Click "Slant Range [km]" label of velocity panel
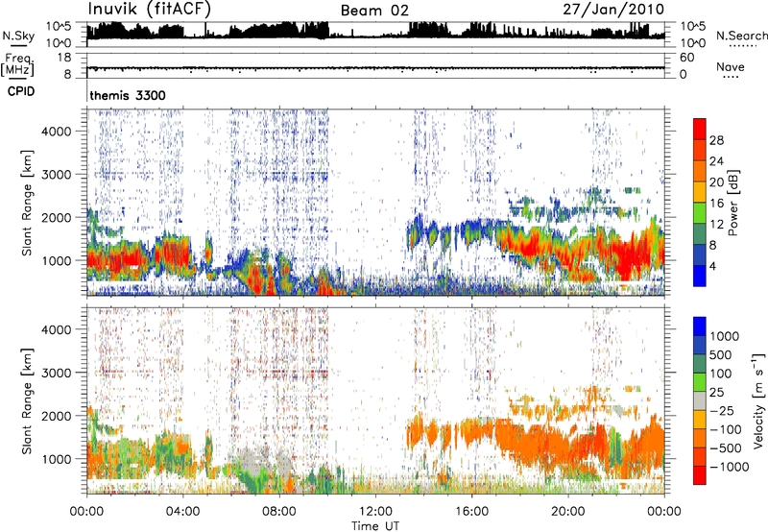Screen dimensions: 768x532 (27, 401)
